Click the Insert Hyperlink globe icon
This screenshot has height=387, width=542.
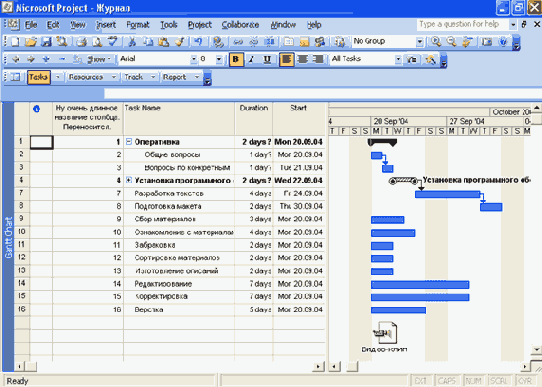(218, 42)
